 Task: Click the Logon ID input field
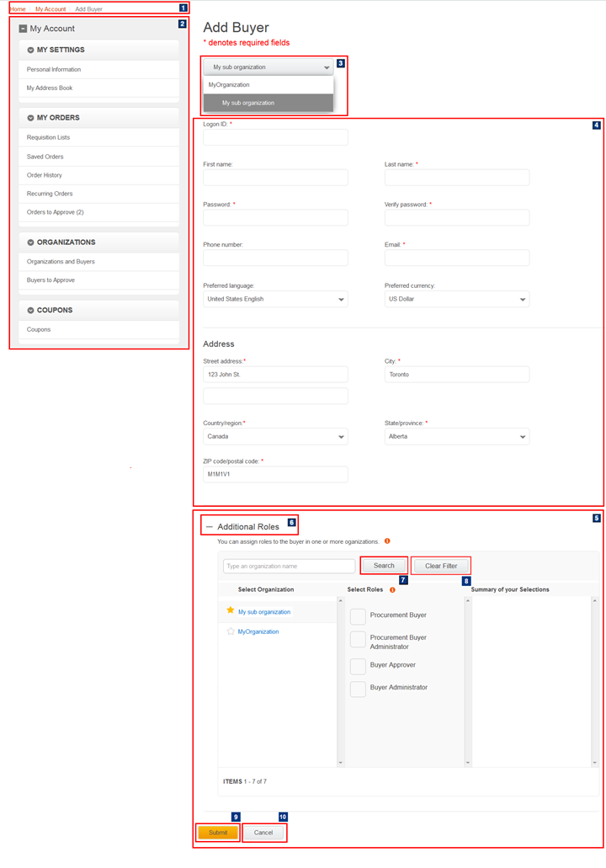[275, 137]
